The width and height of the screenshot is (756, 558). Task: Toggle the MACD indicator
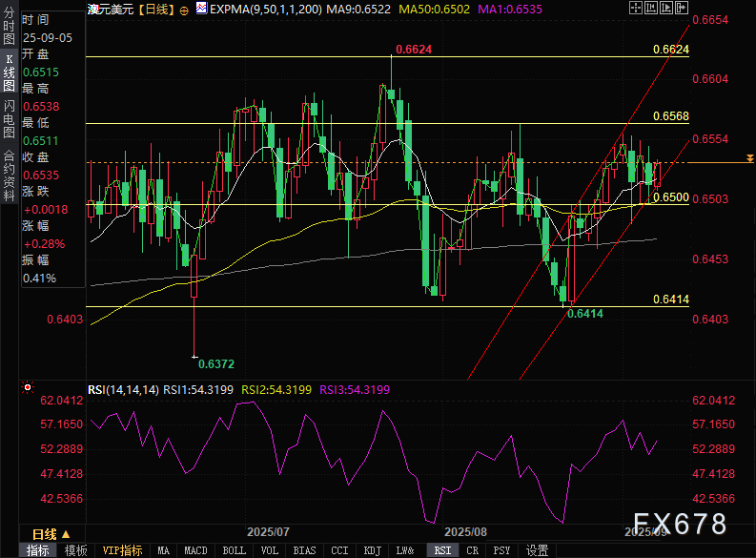tap(195, 550)
